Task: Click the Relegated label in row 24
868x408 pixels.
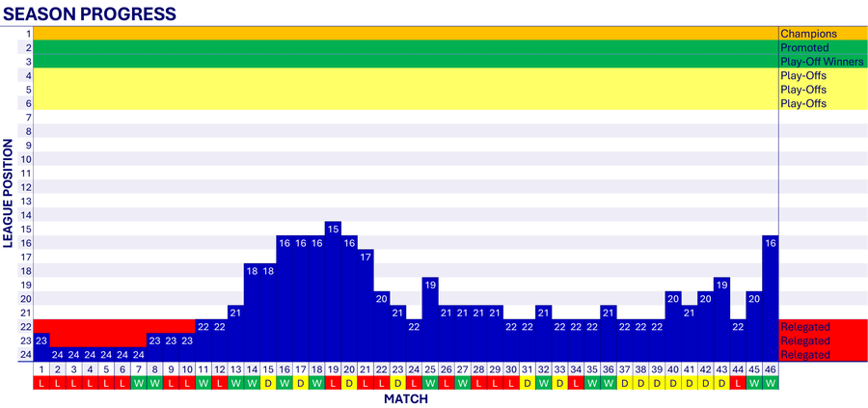Action: [x=805, y=354]
